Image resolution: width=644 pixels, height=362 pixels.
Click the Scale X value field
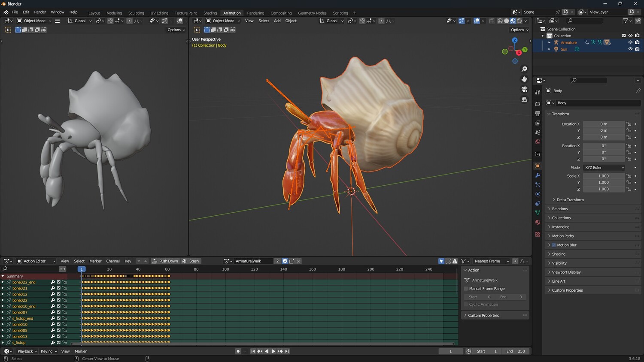603,176
